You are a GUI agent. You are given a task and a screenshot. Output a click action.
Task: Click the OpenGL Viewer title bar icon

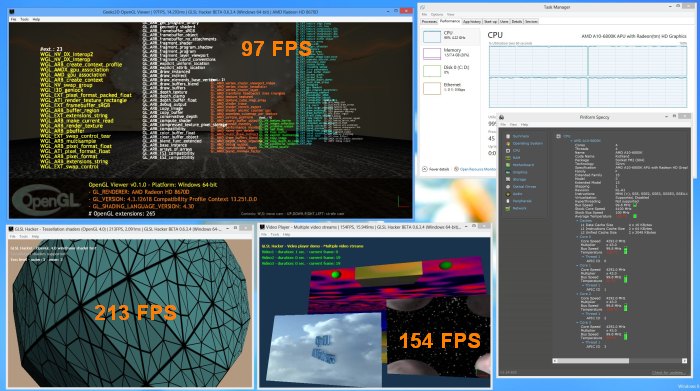(12, 12)
